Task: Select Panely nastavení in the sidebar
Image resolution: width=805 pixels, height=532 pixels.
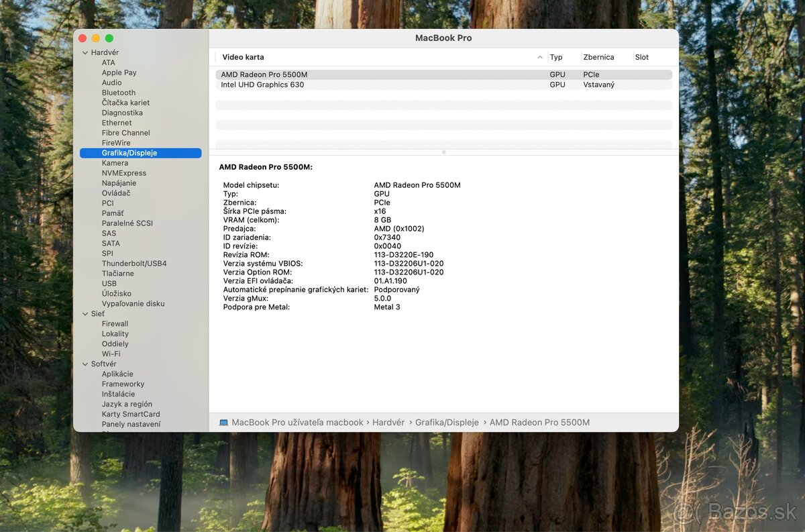Action: [131, 425]
